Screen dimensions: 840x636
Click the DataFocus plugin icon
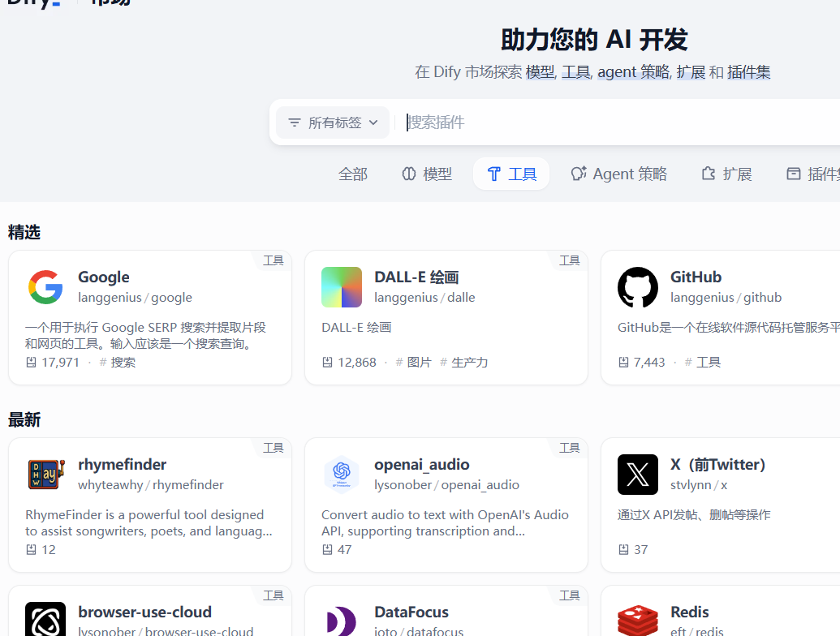pos(342,620)
